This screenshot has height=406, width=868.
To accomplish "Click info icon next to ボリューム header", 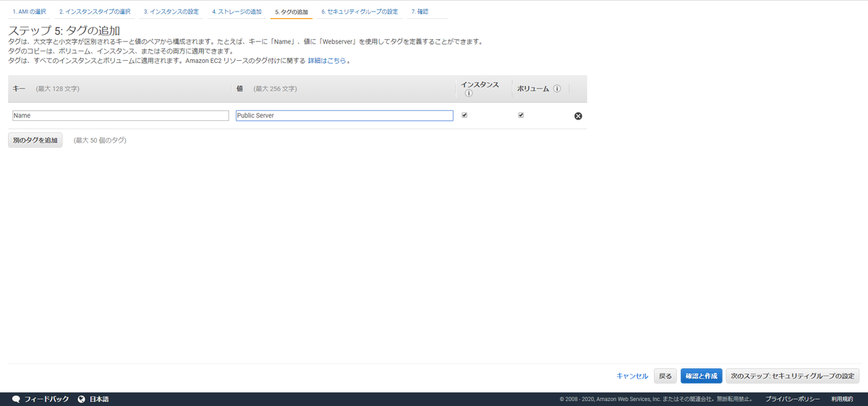I will 557,89.
